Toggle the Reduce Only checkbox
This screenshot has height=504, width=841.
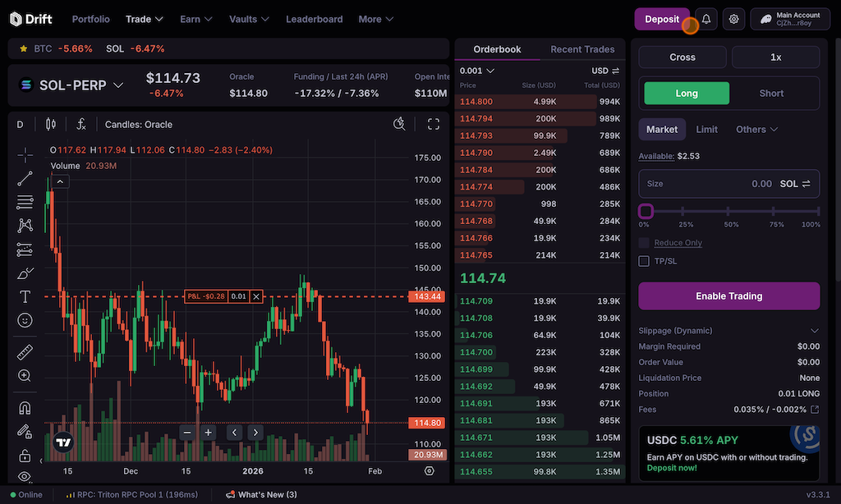(x=645, y=243)
